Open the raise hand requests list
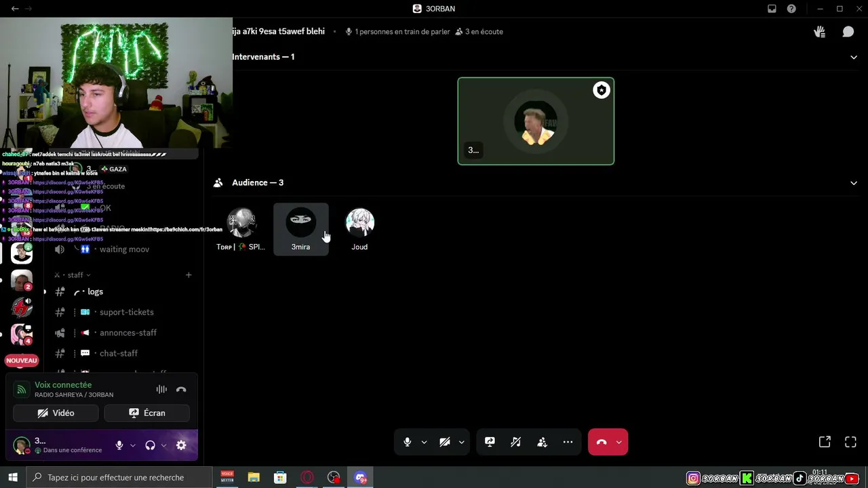The width and height of the screenshot is (868, 488). 820,32
